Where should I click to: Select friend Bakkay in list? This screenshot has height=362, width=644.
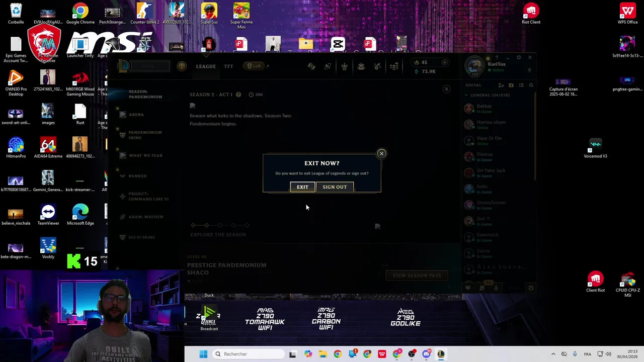pyautogui.click(x=498, y=108)
